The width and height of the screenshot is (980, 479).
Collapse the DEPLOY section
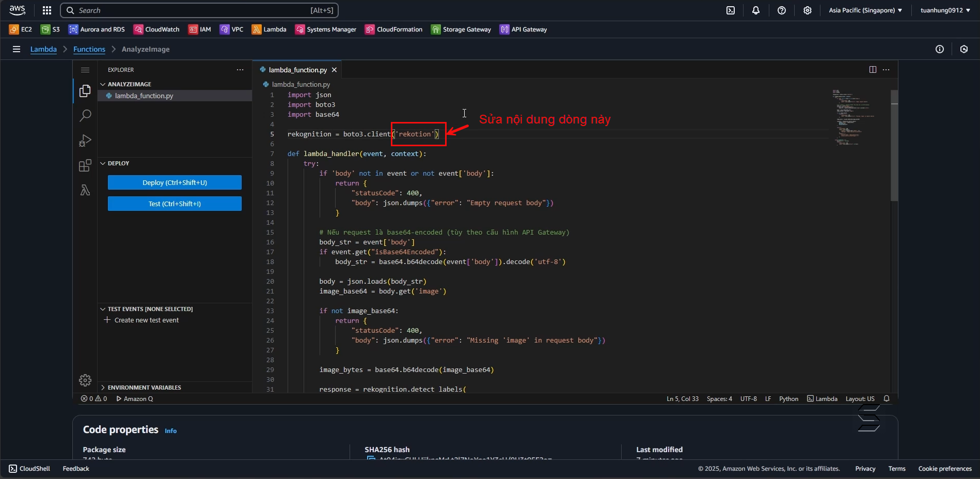(175, 163)
